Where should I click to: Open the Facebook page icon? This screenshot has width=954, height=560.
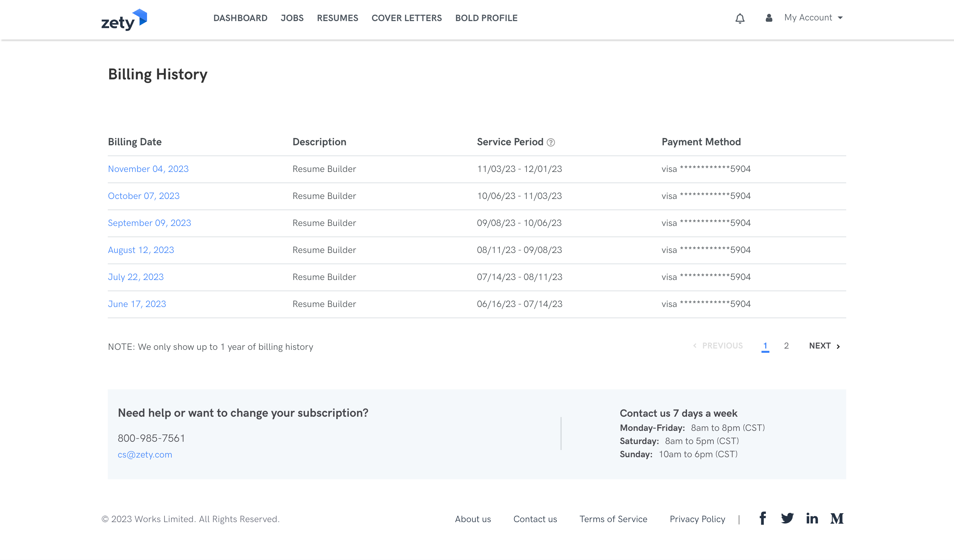(763, 518)
